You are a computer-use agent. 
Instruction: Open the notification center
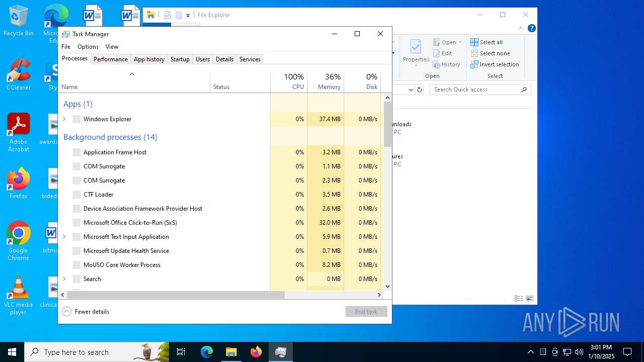coord(627,352)
